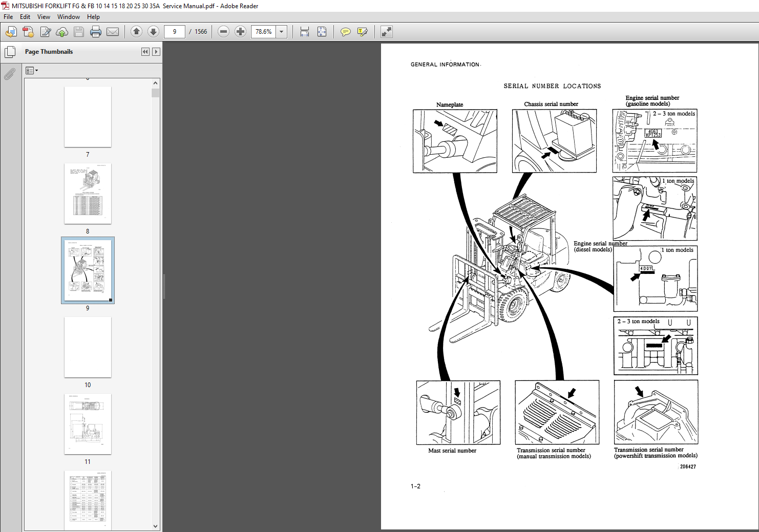This screenshot has height=532, width=759.
Task: Click the Fit Full Page icon
Action: click(x=322, y=32)
